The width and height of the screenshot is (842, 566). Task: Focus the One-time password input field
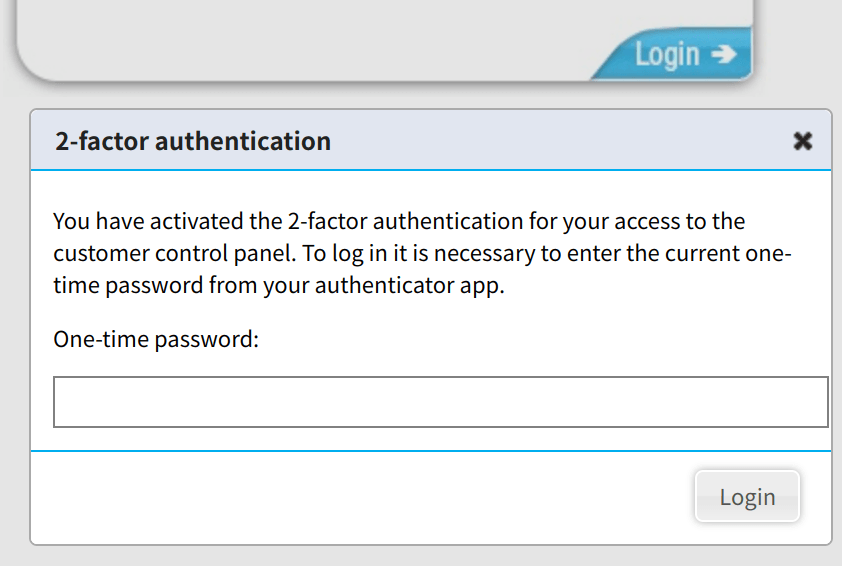(x=440, y=402)
